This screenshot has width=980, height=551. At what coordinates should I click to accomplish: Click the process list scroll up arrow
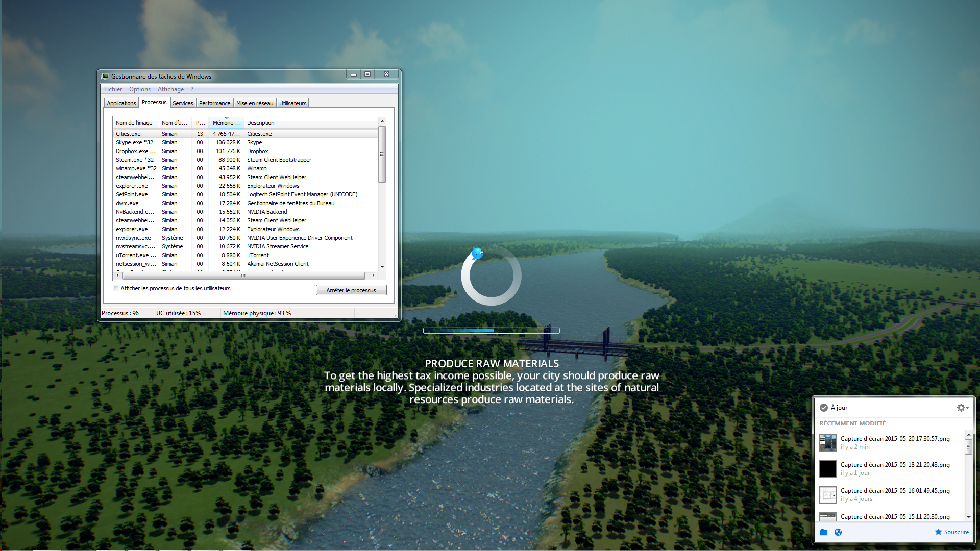382,121
